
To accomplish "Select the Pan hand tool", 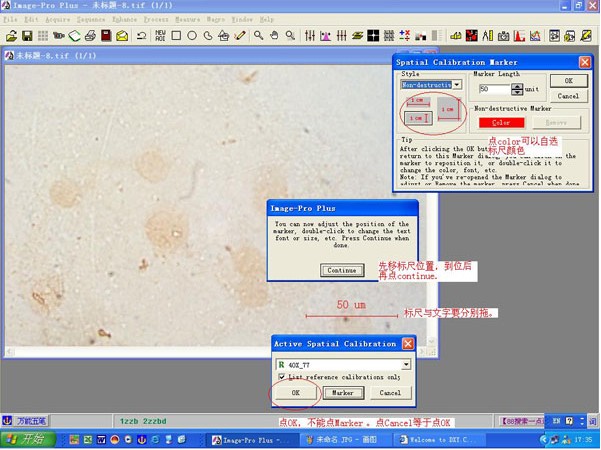I will click(274, 36).
